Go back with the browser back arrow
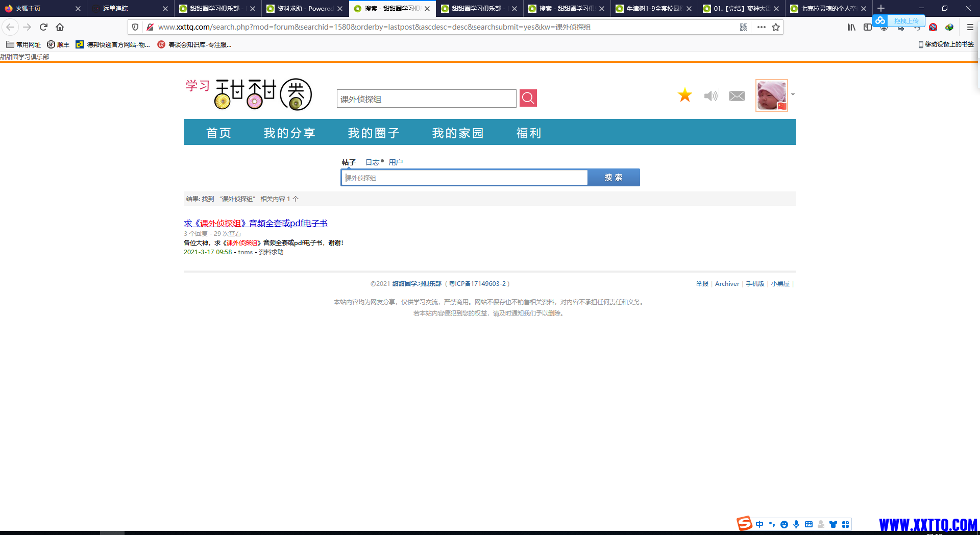Viewport: 980px width, 535px height. coord(10,27)
